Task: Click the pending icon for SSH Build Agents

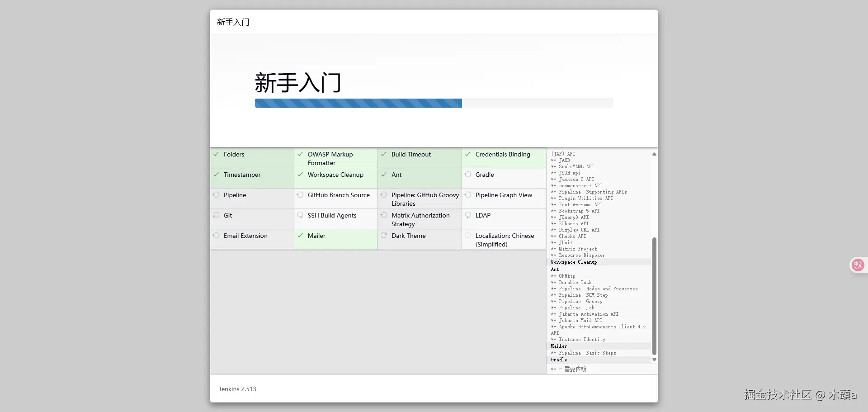Action: pos(300,215)
